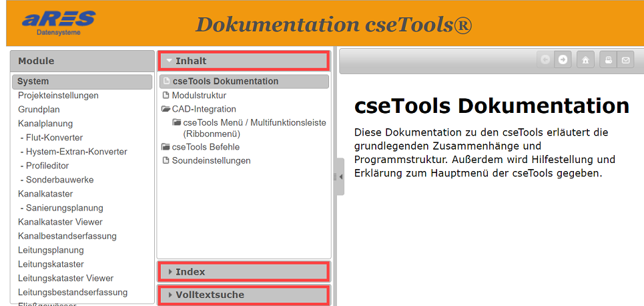
Task: Expand the Volltextsuche search section
Action: [243, 295]
